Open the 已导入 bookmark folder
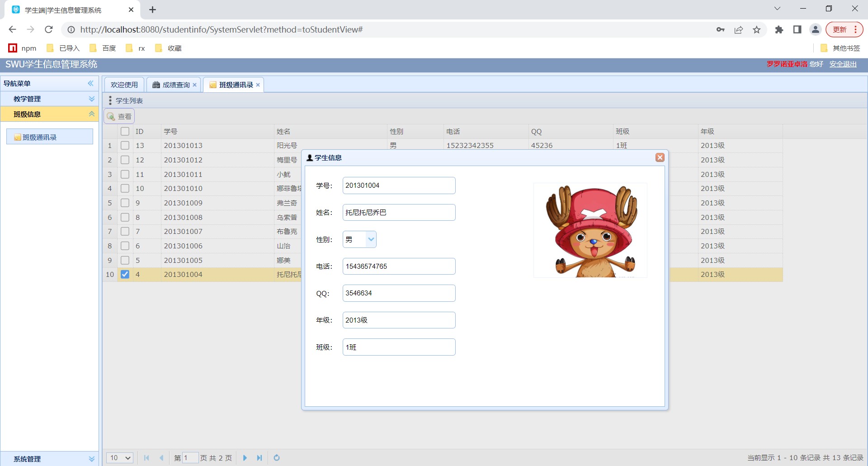This screenshot has width=868, height=466. tap(63, 48)
